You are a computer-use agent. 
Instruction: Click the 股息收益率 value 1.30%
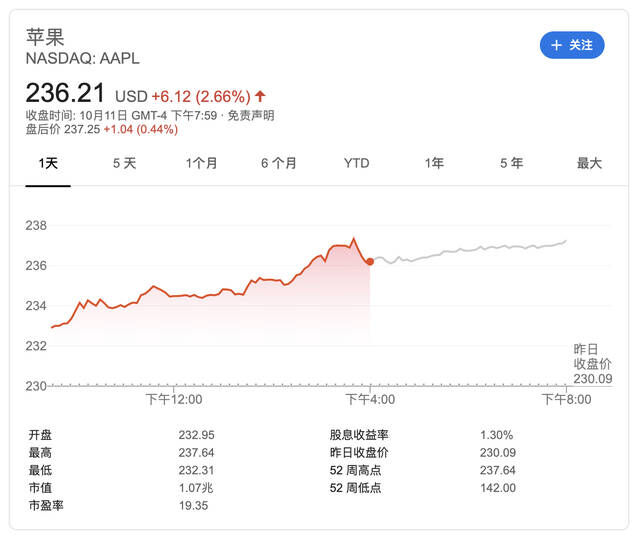click(x=496, y=435)
